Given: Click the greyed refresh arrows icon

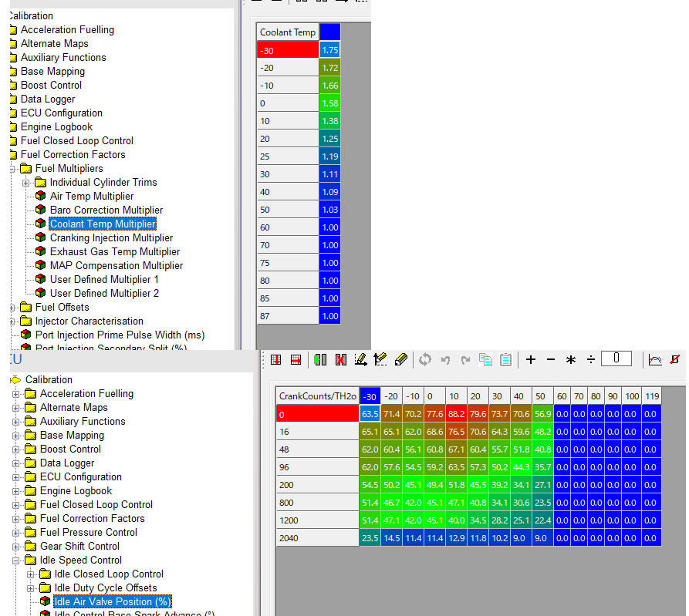Looking at the screenshot, I should tap(425, 360).
